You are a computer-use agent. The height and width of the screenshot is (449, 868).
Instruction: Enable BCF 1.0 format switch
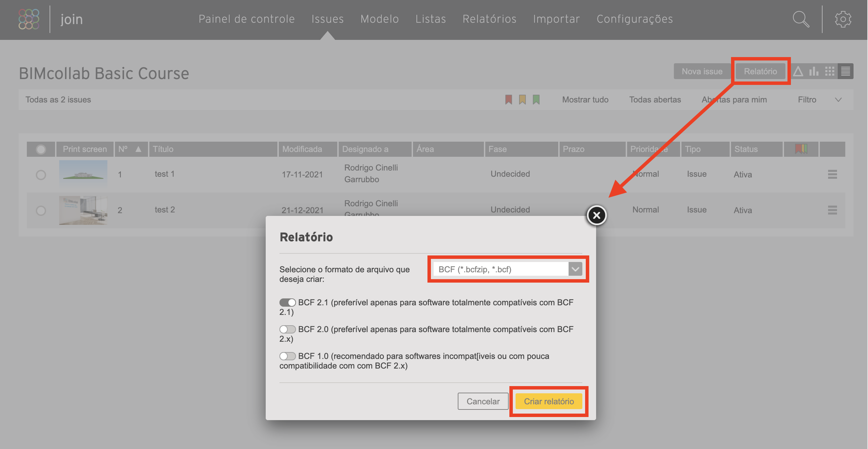click(287, 356)
